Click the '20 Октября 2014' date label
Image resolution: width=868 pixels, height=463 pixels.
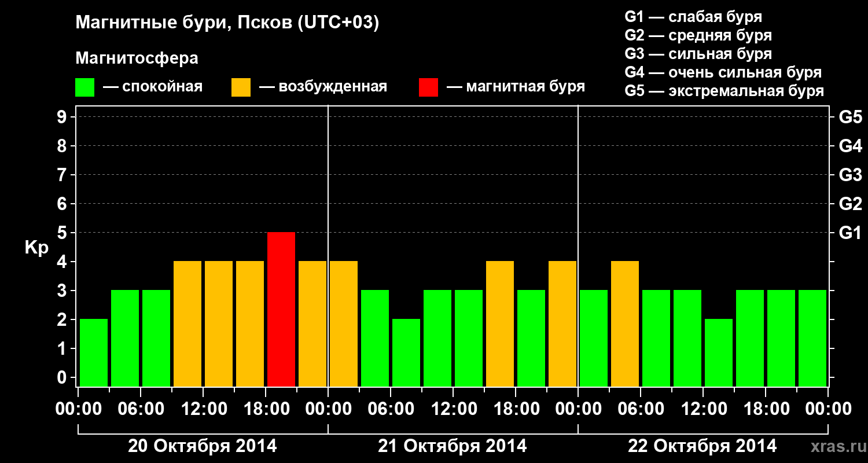pyautogui.click(x=203, y=446)
